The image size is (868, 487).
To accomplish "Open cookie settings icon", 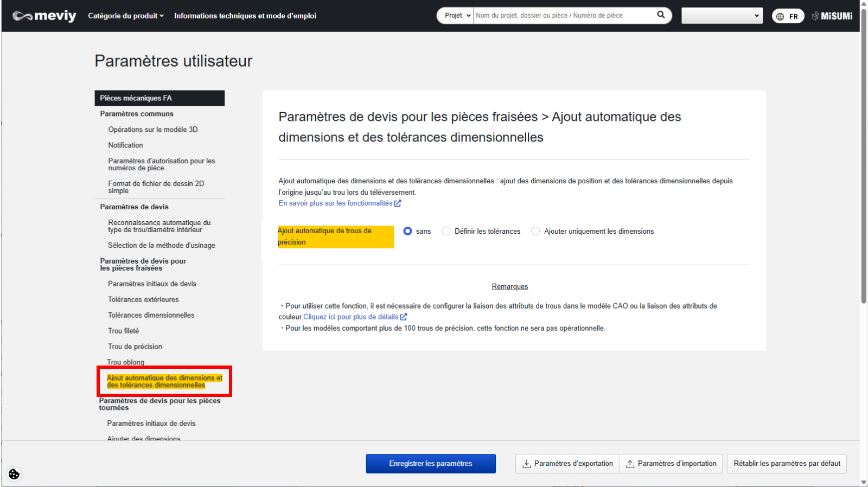I will point(14,474).
